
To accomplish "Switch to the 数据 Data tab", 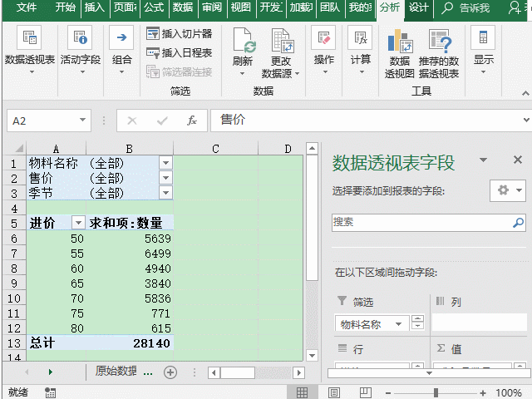I will click(183, 7).
